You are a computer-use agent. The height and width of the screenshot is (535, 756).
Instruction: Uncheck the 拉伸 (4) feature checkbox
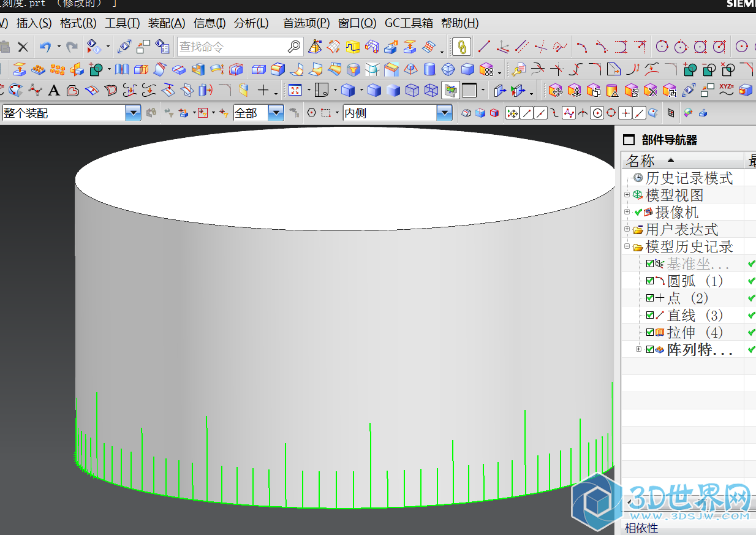(650, 332)
